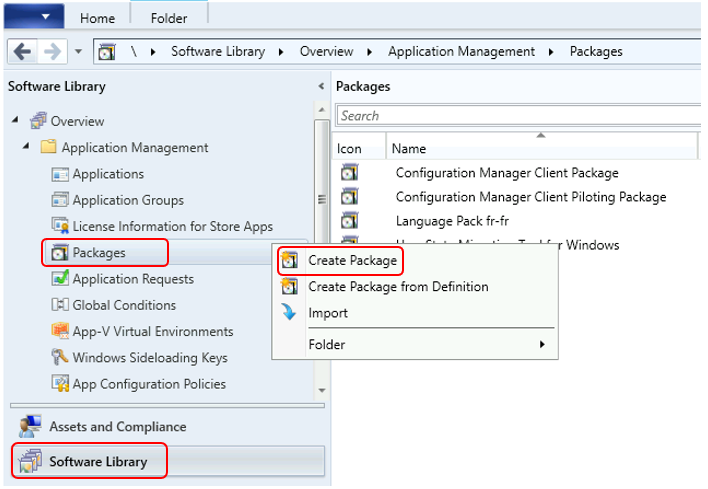Image resolution: width=708 pixels, height=489 pixels.
Task: Click the Language Pack fr-fr row icon
Action: click(x=350, y=221)
